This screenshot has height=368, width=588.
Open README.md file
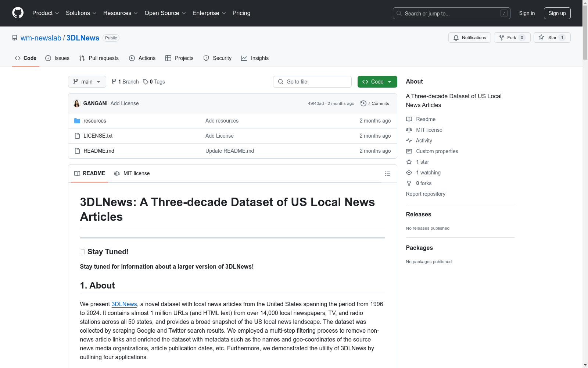click(x=99, y=151)
